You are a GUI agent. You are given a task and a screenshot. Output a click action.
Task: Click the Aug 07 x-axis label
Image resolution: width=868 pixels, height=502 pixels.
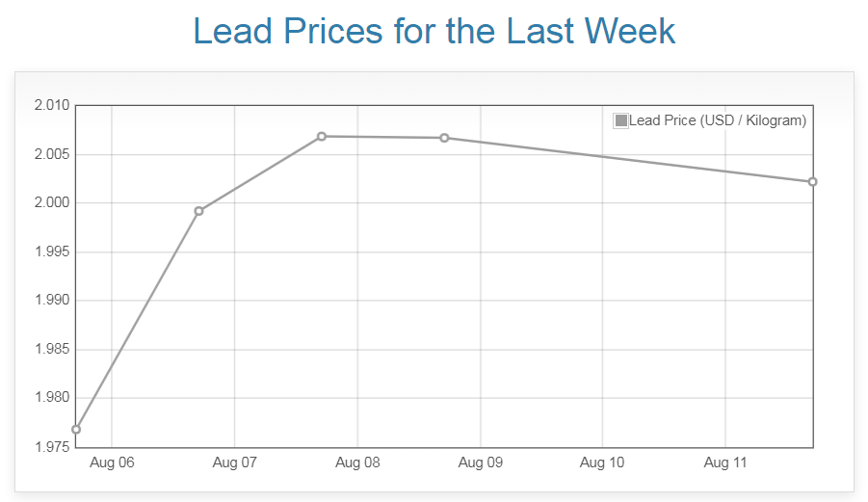pyautogui.click(x=234, y=462)
